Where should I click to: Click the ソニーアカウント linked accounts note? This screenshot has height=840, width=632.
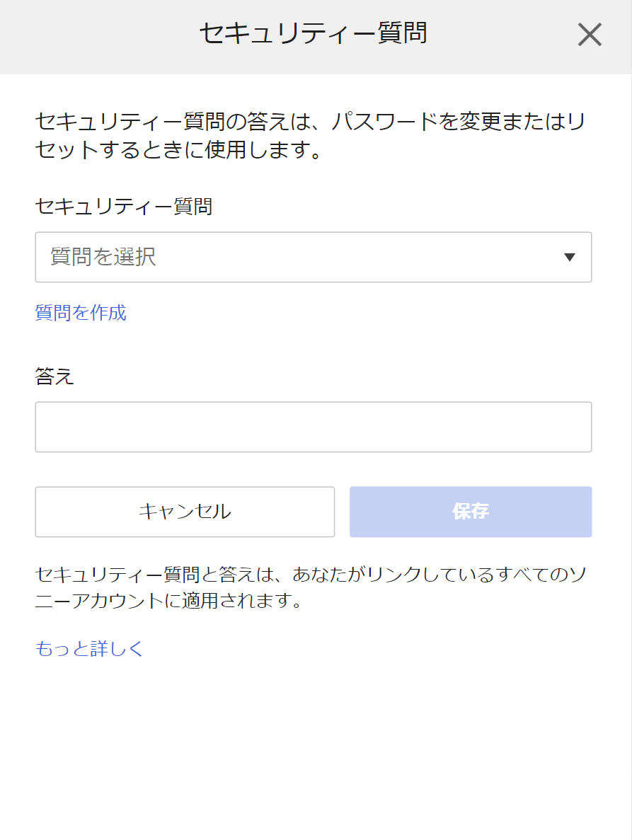click(x=311, y=588)
